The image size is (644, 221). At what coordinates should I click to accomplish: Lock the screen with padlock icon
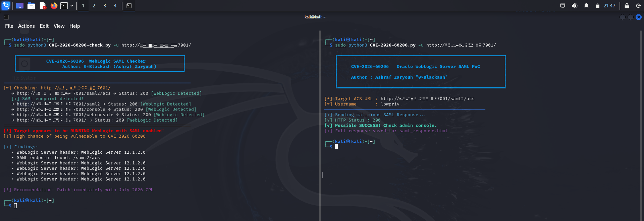click(627, 6)
